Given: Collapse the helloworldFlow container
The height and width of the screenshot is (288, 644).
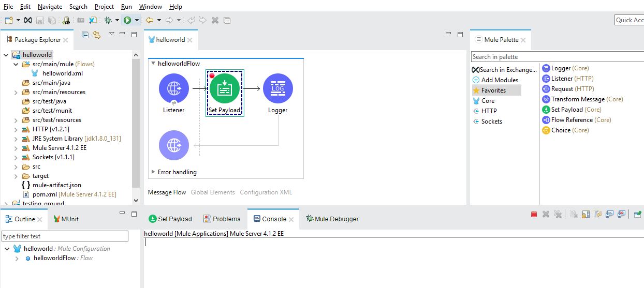Looking at the screenshot, I should tap(153, 64).
